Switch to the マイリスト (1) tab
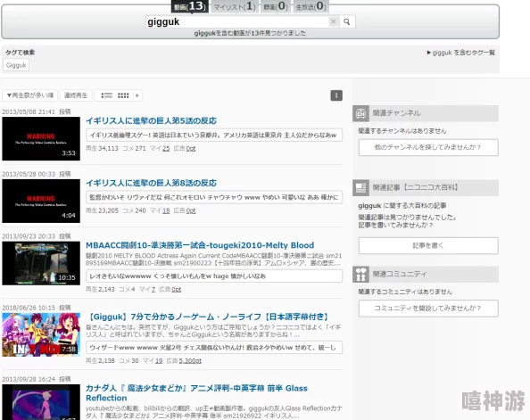Screen dimensions: 530x420 (235, 6)
